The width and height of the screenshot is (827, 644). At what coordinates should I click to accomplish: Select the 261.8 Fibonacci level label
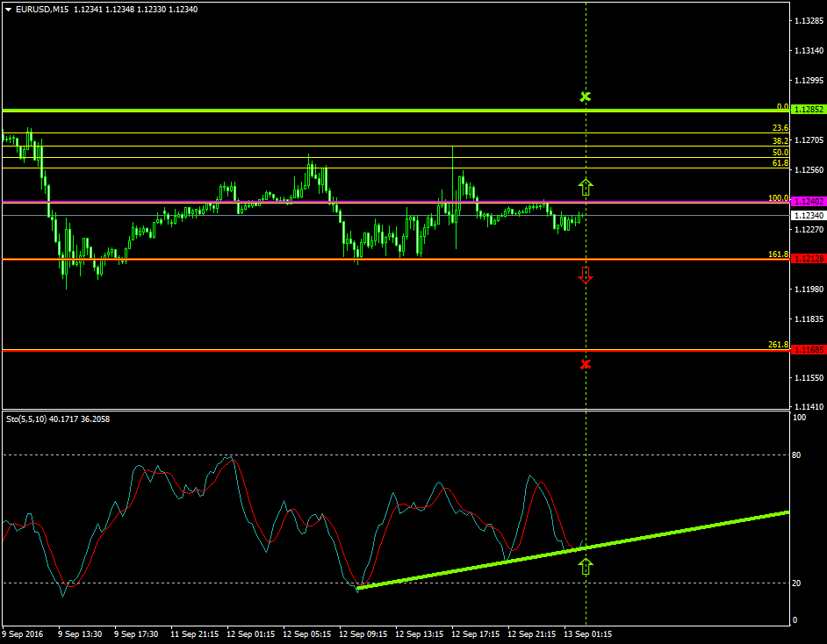(x=778, y=345)
